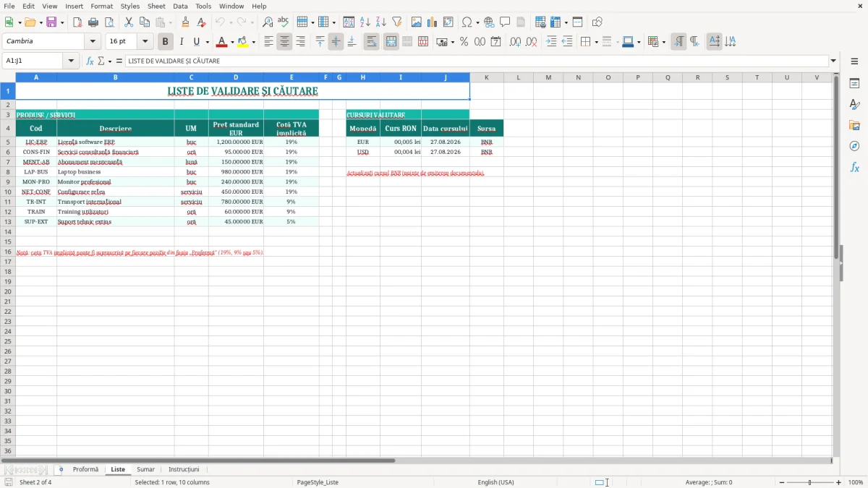This screenshot has width=868, height=488.
Task: Toggle Wrap Text
Action: (x=372, y=42)
